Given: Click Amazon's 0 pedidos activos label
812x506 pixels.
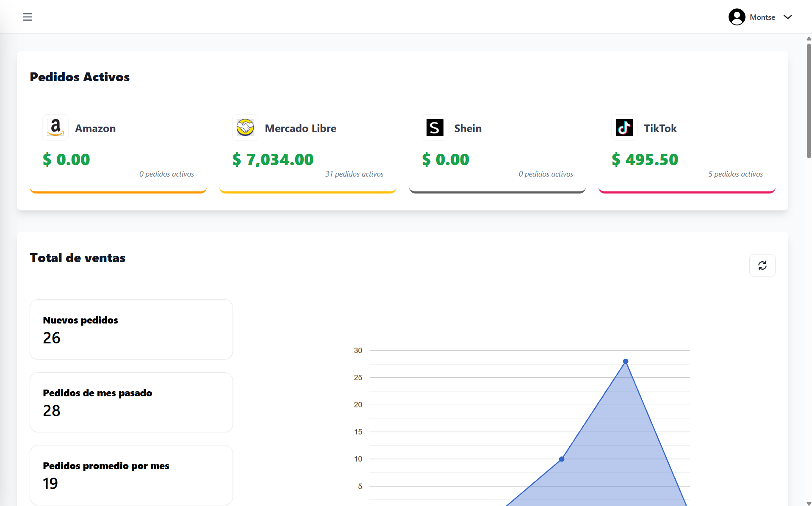Looking at the screenshot, I should coord(166,174).
